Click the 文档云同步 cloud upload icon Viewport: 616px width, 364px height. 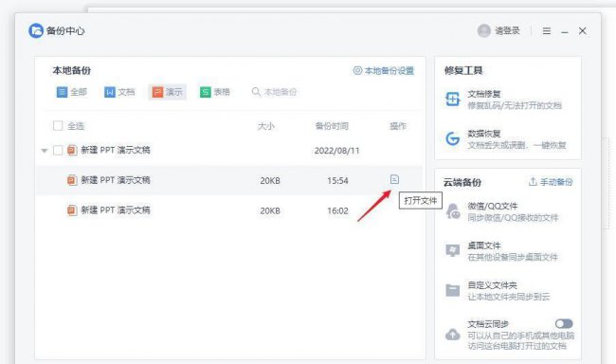[453, 334]
